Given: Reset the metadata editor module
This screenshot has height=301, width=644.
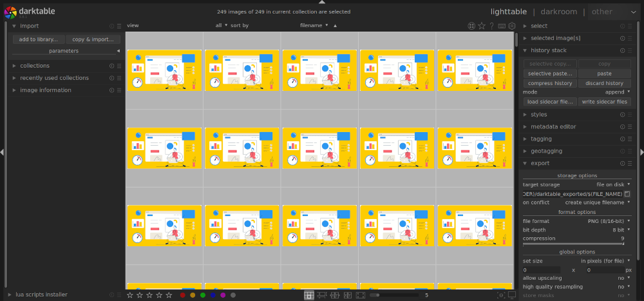Looking at the screenshot, I should pos(622,126).
